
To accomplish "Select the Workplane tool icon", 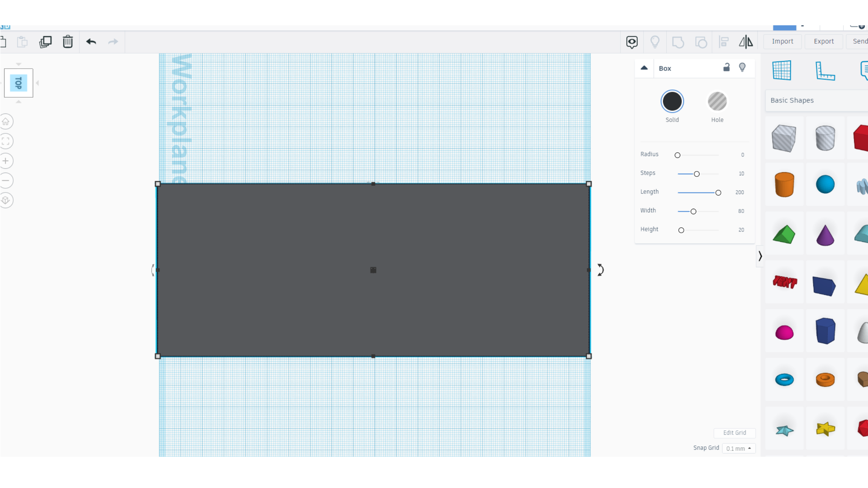I will click(782, 70).
